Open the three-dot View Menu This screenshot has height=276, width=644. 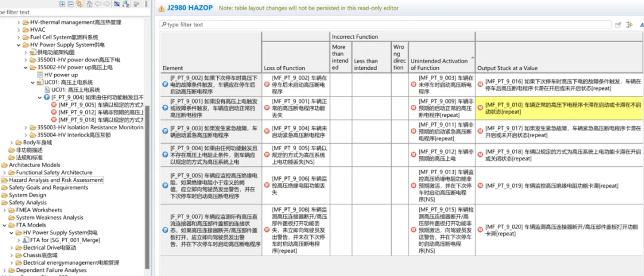146,4
